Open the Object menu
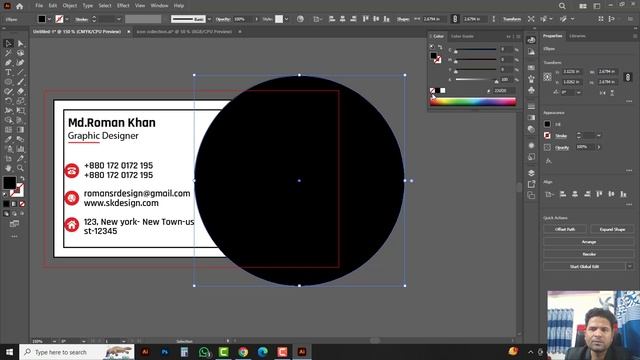This screenshot has height=360, width=640. [70, 6]
